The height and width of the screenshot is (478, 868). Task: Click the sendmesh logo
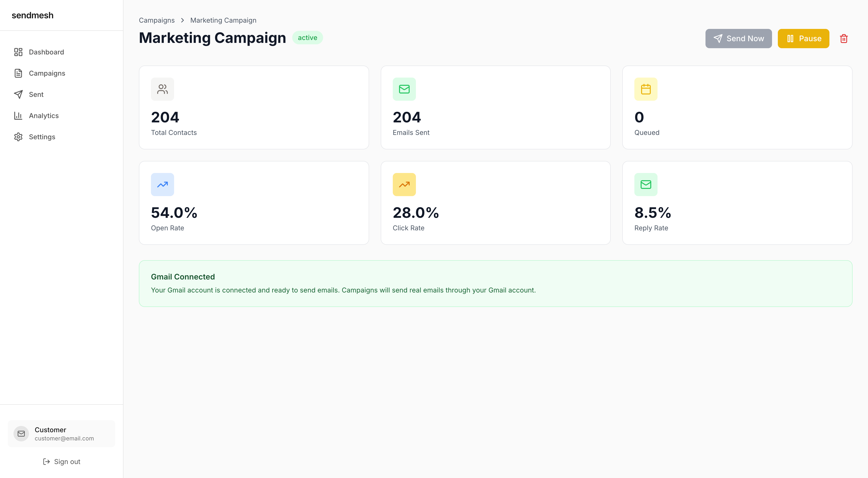32,15
